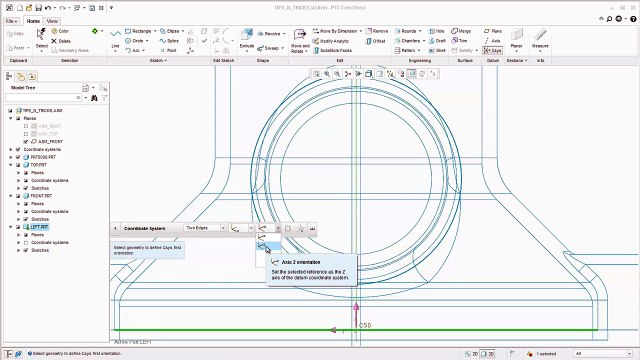The image size is (640, 360).
Task: Open the Rounds dropdown arrow
Action: [x=420, y=31]
